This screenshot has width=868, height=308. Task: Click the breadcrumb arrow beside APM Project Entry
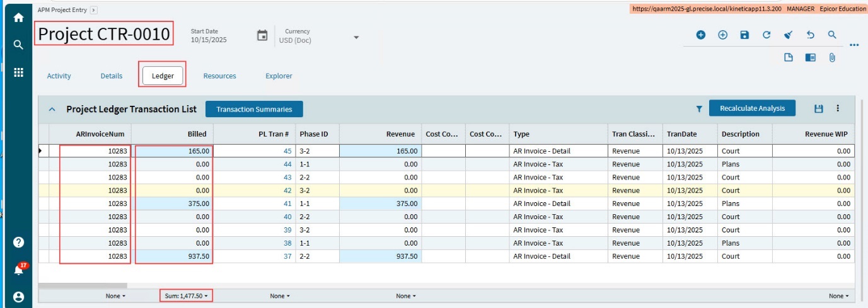pos(94,10)
